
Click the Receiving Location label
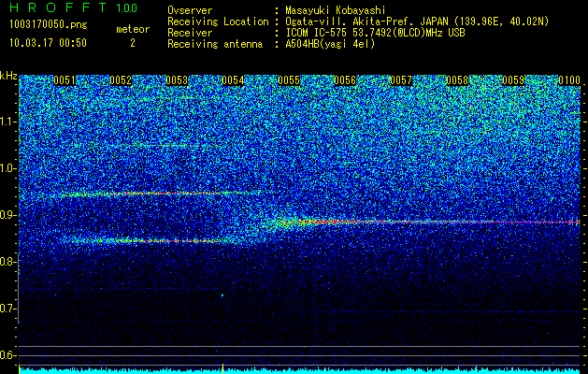click(x=218, y=22)
